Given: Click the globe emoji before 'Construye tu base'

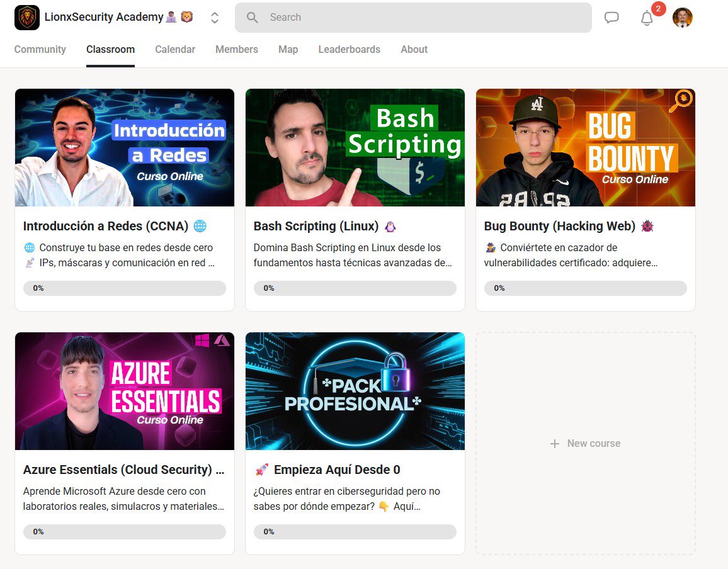Looking at the screenshot, I should coord(29,248).
